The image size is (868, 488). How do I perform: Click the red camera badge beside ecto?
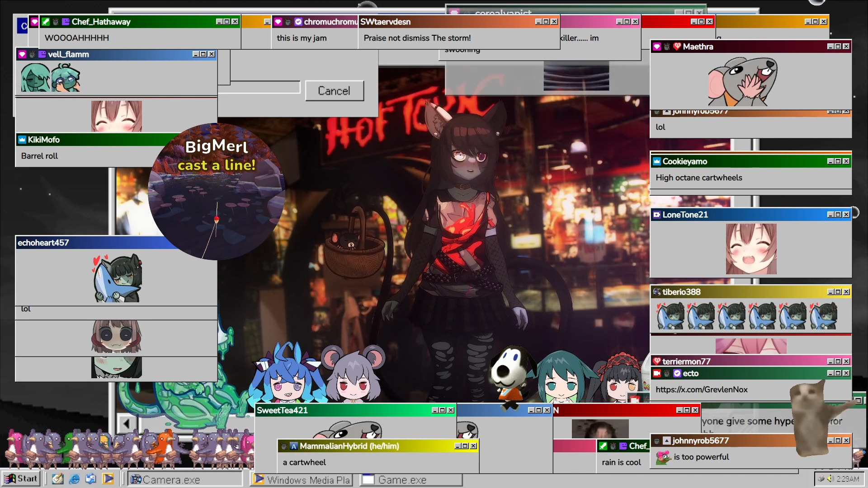(657, 373)
